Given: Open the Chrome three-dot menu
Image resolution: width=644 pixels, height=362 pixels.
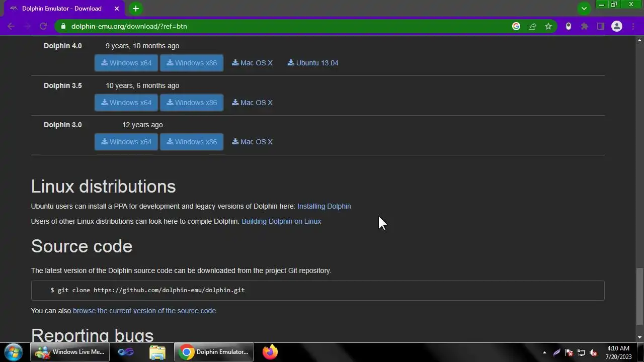Looking at the screenshot, I should tap(634, 26).
